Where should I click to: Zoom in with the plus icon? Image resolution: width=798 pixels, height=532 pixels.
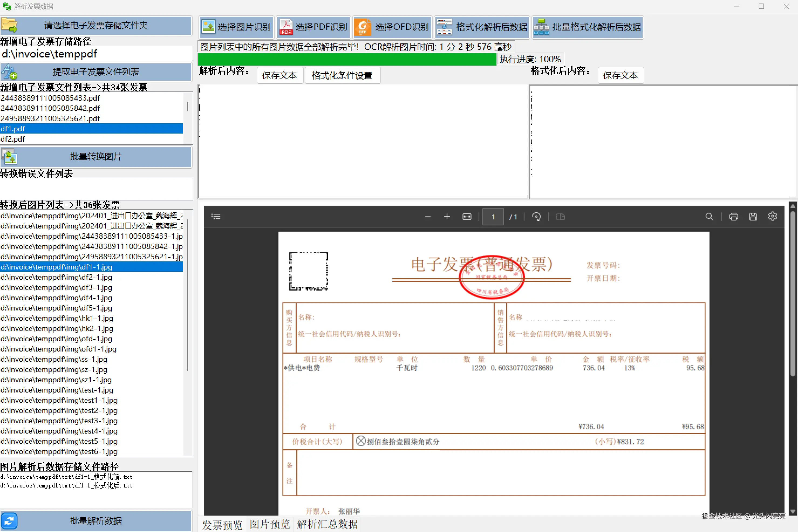[447, 216]
